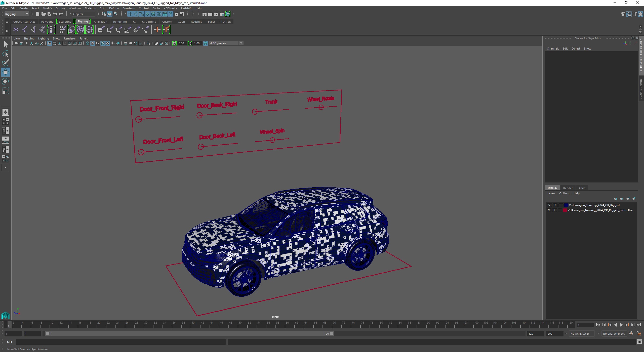The width and height of the screenshot is (644, 352).
Task: Choose the Scale tool in toolbox
Action: click(6, 91)
